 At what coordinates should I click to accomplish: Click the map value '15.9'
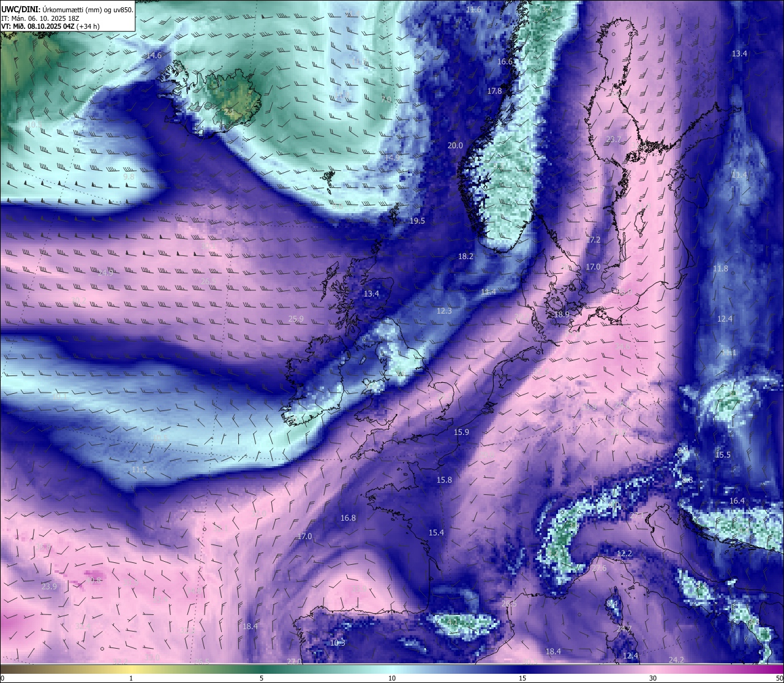pos(461,432)
